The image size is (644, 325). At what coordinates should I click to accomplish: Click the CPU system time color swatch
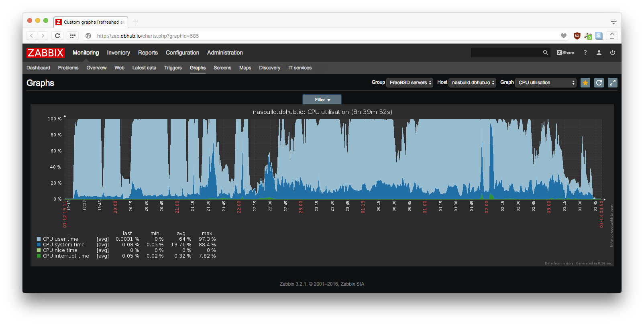point(39,245)
